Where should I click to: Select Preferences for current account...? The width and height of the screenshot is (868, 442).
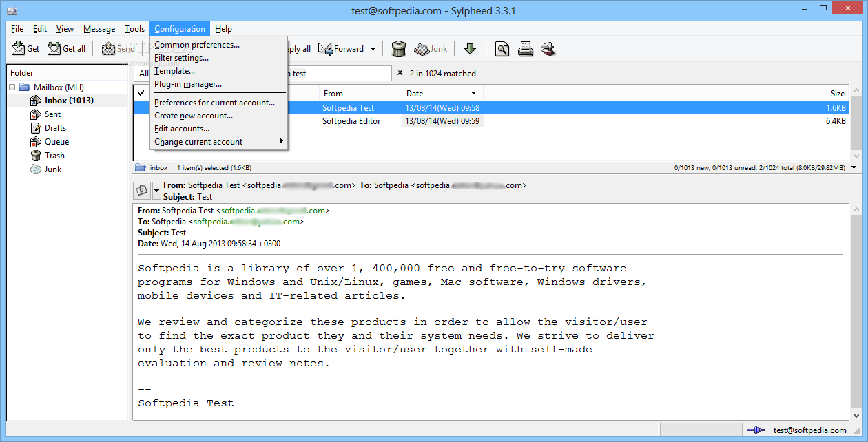218,103
